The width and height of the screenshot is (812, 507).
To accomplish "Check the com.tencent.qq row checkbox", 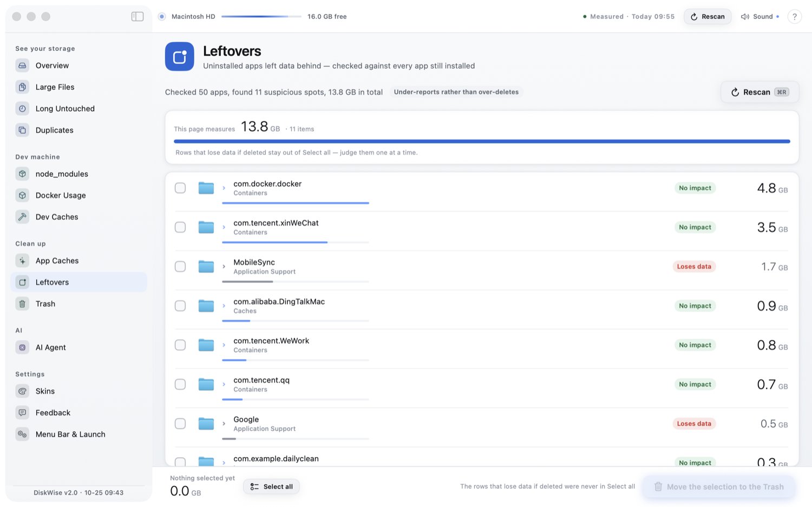I will pos(180,384).
